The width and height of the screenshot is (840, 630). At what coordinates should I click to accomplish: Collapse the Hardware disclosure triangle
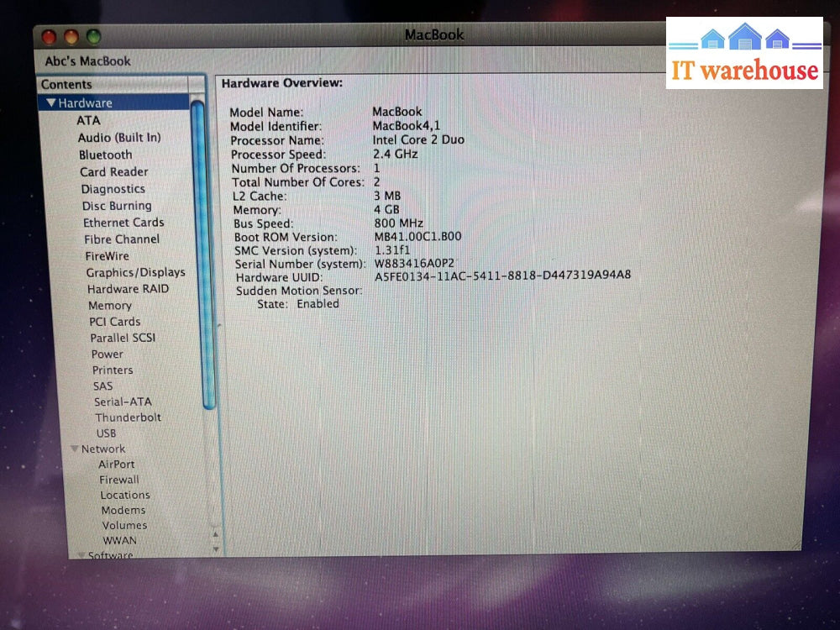pyautogui.click(x=51, y=103)
